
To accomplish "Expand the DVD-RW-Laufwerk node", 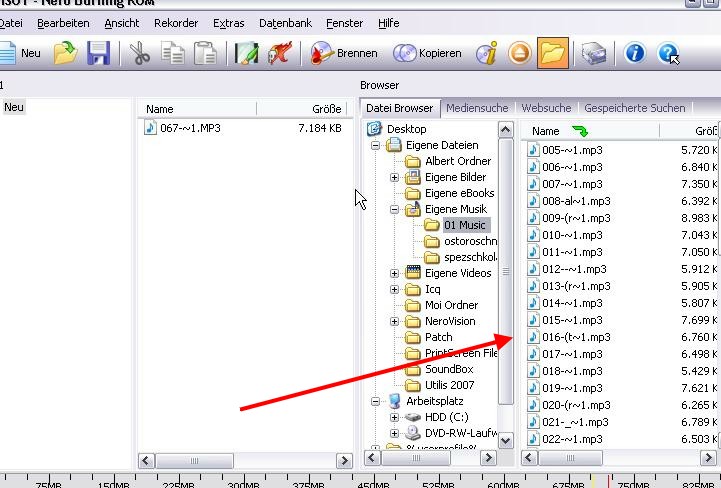I will tap(394, 433).
